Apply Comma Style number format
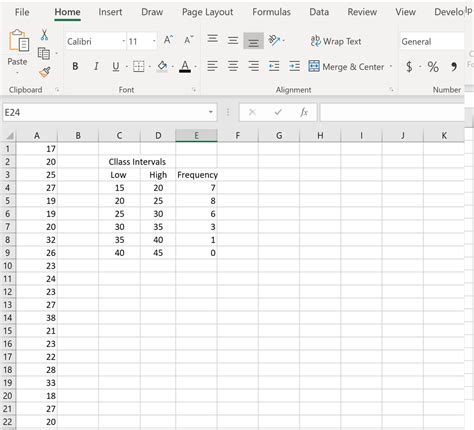 (454, 67)
